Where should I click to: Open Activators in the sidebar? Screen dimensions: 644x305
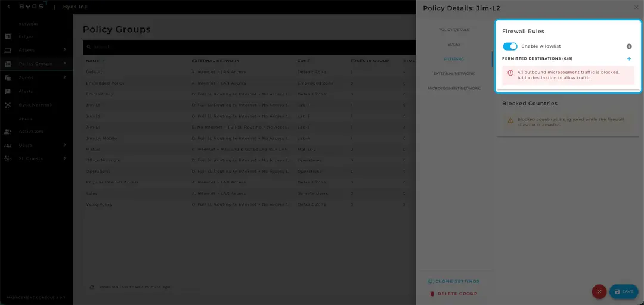[31, 132]
